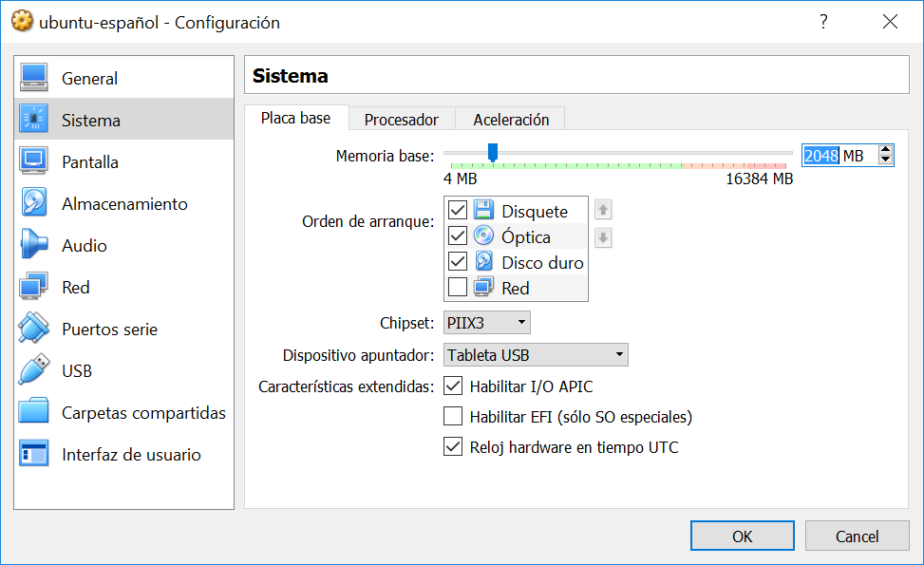Click the USB device icon

(x=34, y=369)
